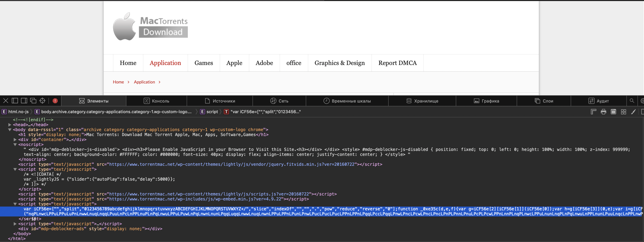Select the grid overlays icon
644x242 pixels.
point(624,111)
